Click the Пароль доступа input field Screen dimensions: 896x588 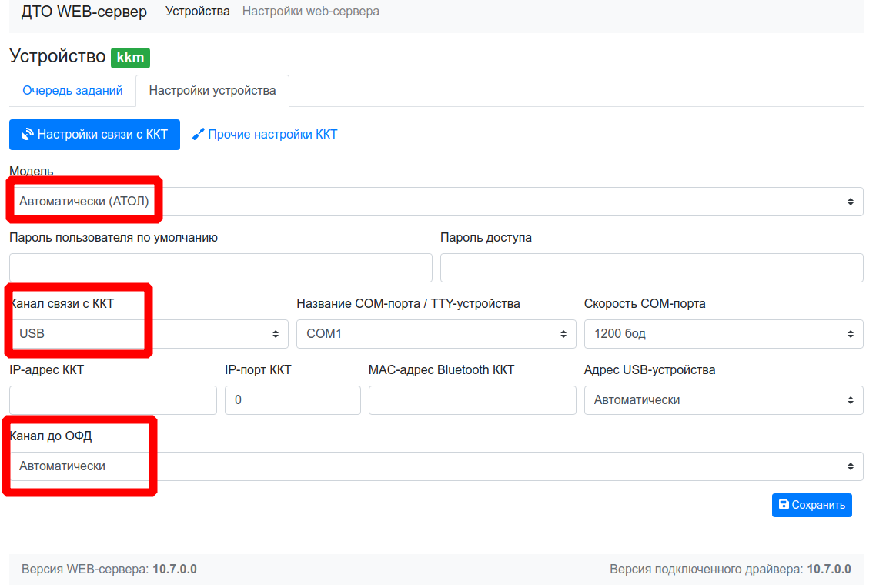click(x=651, y=268)
